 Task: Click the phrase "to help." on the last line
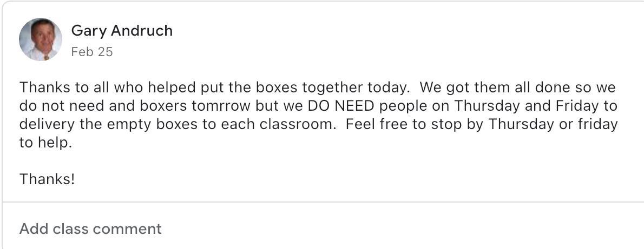45,143
